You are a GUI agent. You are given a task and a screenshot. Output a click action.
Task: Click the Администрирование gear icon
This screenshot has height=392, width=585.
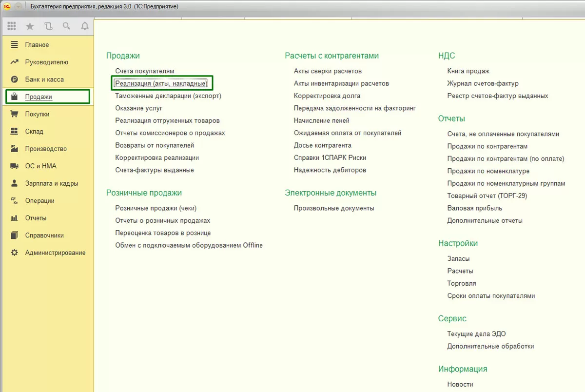(15, 253)
